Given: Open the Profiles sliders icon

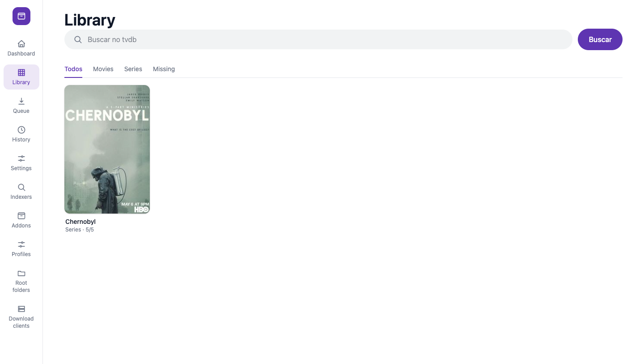Looking at the screenshot, I should [x=21, y=244].
